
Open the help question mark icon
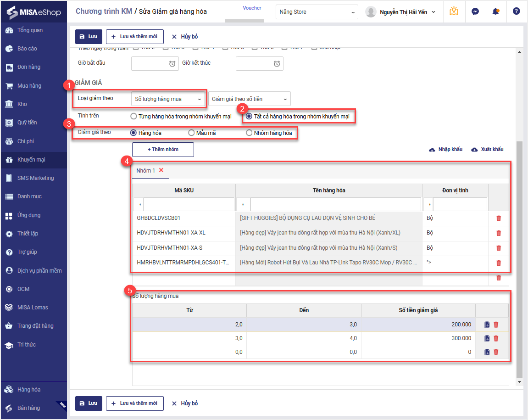tap(517, 11)
